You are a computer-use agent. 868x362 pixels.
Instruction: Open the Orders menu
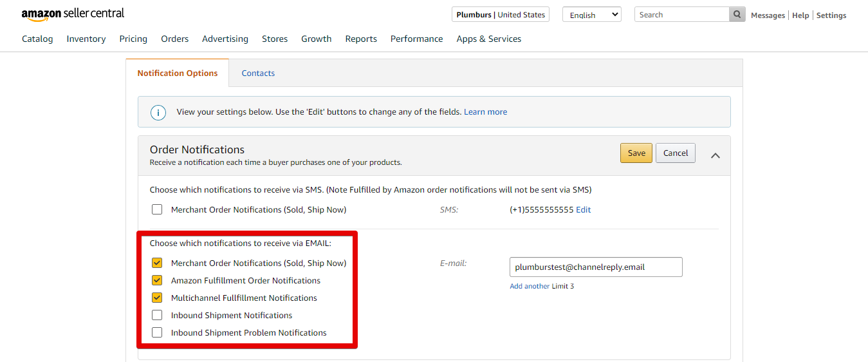click(x=175, y=39)
